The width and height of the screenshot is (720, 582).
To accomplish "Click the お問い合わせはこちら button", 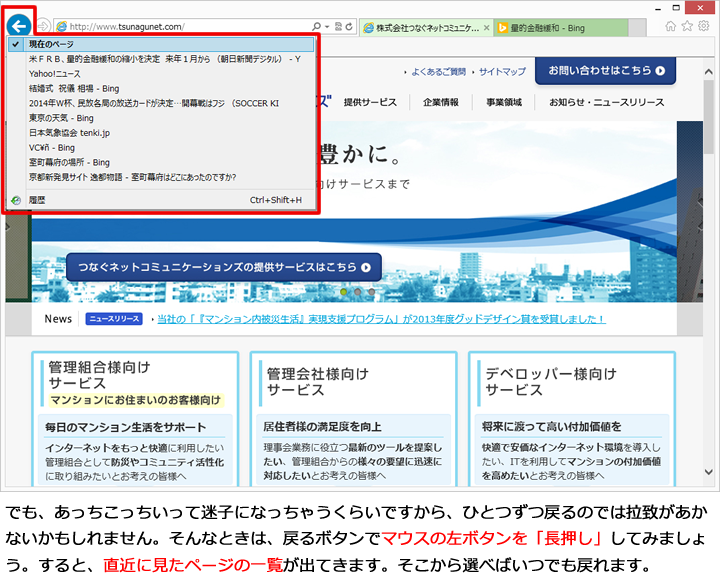I will pyautogui.click(x=606, y=70).
